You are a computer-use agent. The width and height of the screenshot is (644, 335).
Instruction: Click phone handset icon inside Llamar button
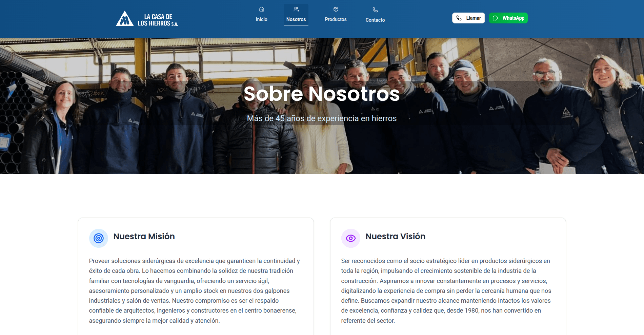pyautogui.click(x=459, y=18)
